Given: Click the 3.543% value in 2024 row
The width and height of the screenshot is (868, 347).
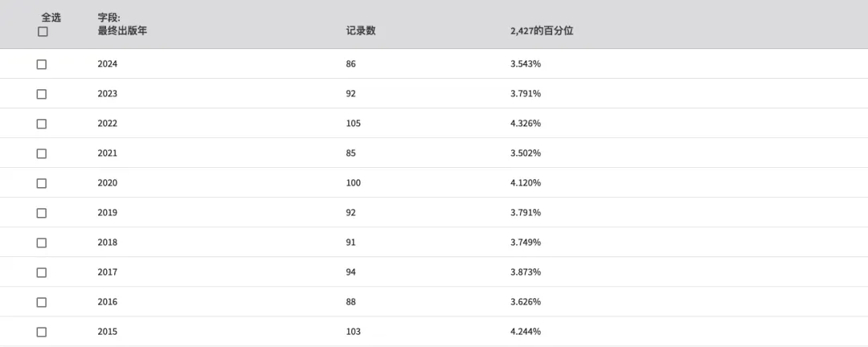Looking at the screenshot, I should (x=526, y=63).
